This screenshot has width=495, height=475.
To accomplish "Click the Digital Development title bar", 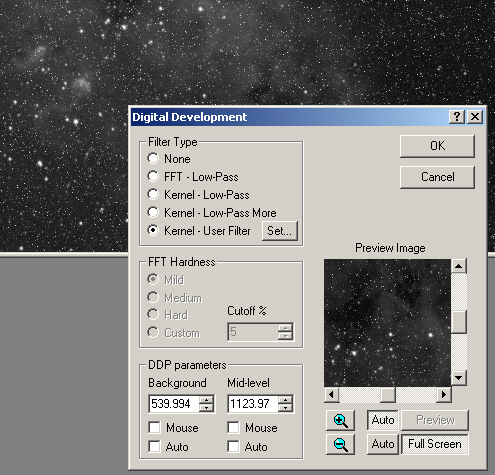I will (290, 117).
